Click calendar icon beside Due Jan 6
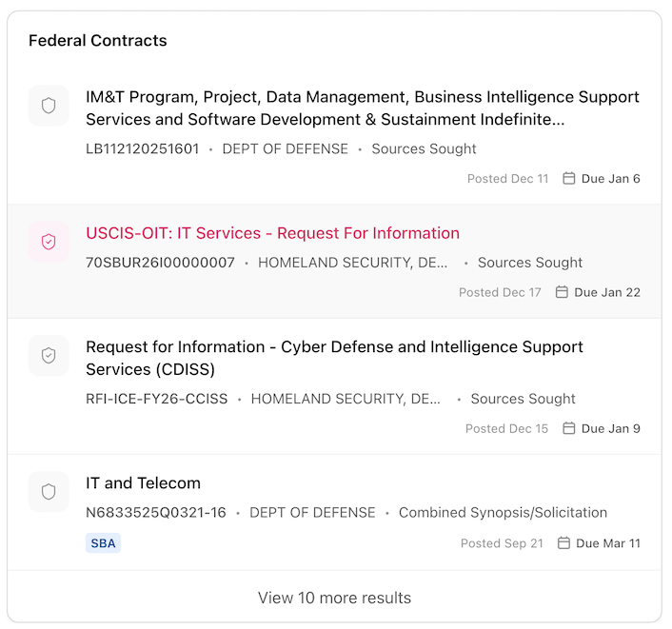This screenshot has width=672, height=629. [x=569, y=179]
